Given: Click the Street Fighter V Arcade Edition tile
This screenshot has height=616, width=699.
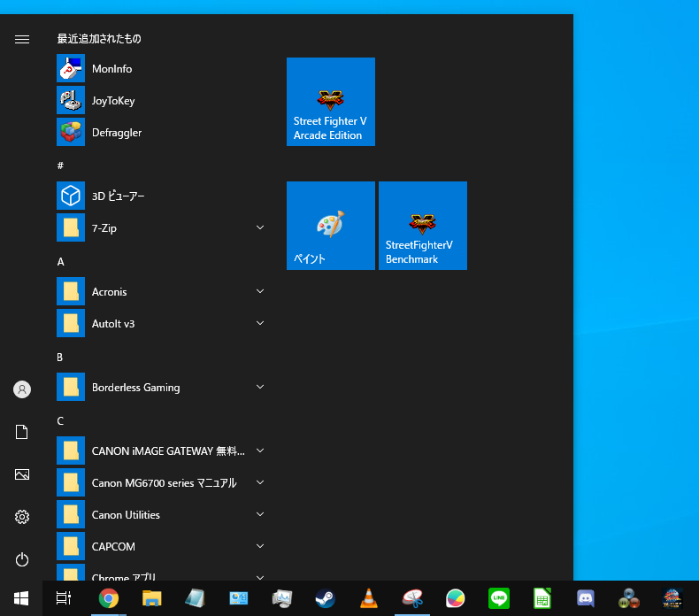Looking at the screenshot, I should (331, 102).
